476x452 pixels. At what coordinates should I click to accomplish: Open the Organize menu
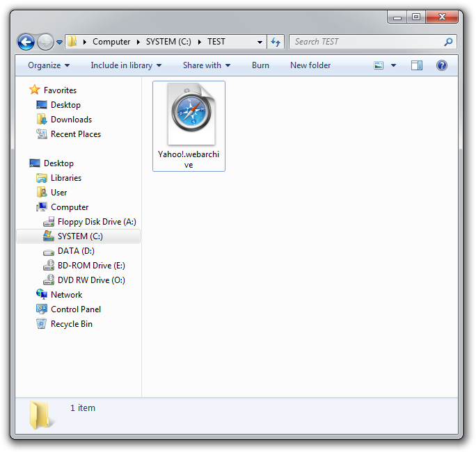click(x=49, y=65)
